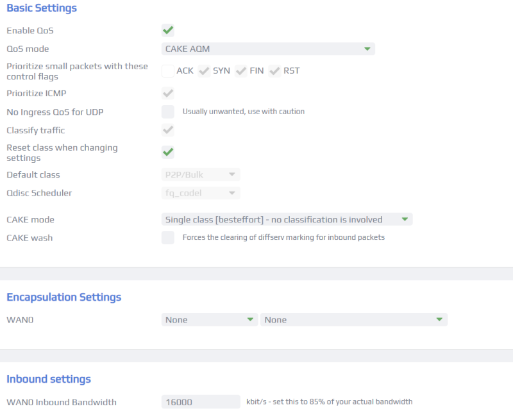Click the Basic Settings section heading

tap(42, 8)
